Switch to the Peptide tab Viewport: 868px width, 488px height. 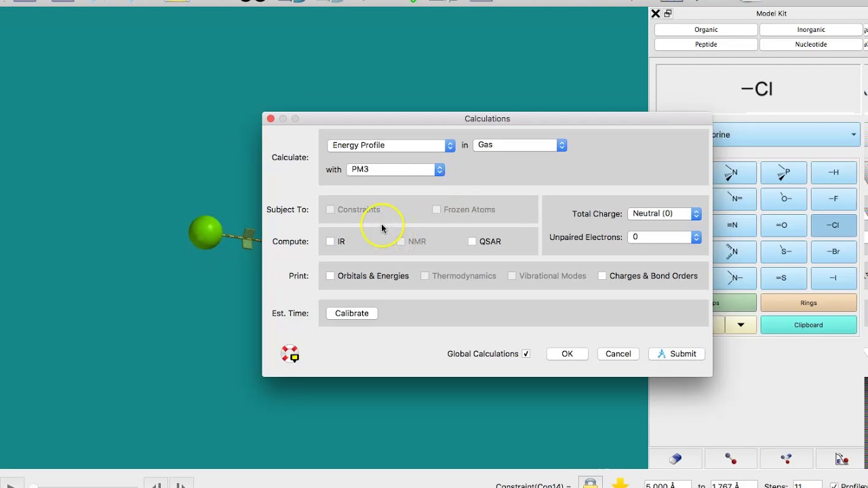pyautogui.click(x=706, y=44)
